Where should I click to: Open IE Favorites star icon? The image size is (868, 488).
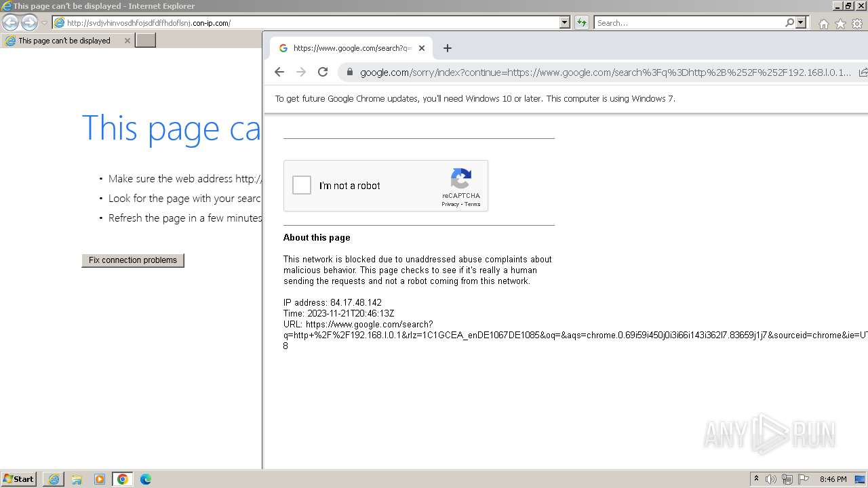coord(840,24)
